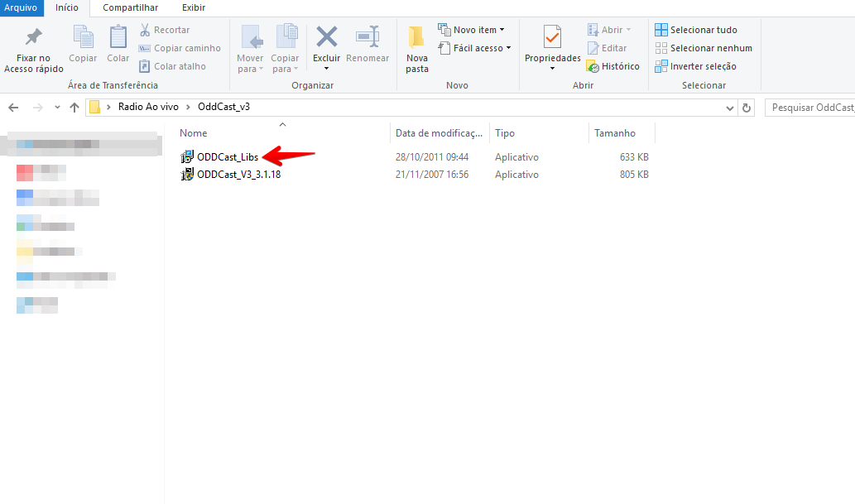Click Aplicativo type in ODDCast_V3_3.1.18 row

click(516, 175)
